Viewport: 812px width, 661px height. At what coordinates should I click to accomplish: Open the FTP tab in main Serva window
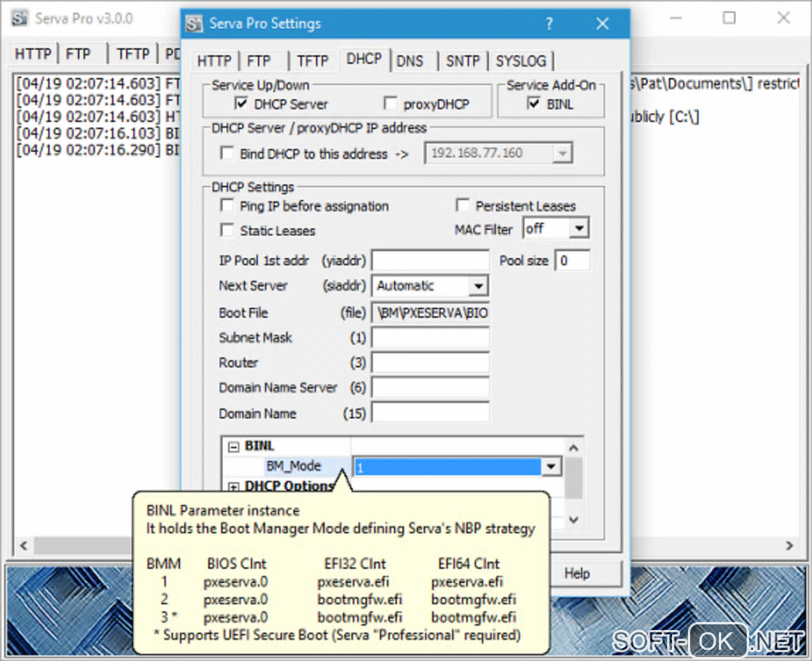pos(78,54)
